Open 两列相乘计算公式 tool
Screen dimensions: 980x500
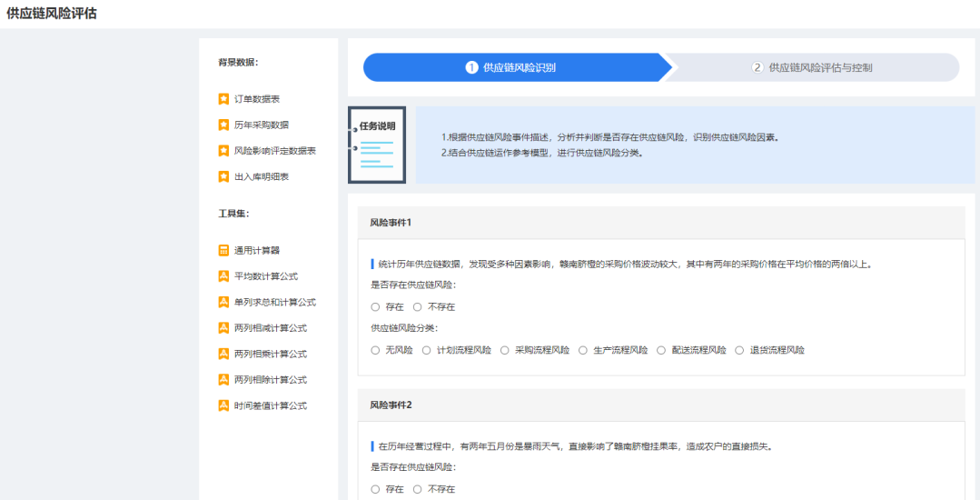point(271,355)
